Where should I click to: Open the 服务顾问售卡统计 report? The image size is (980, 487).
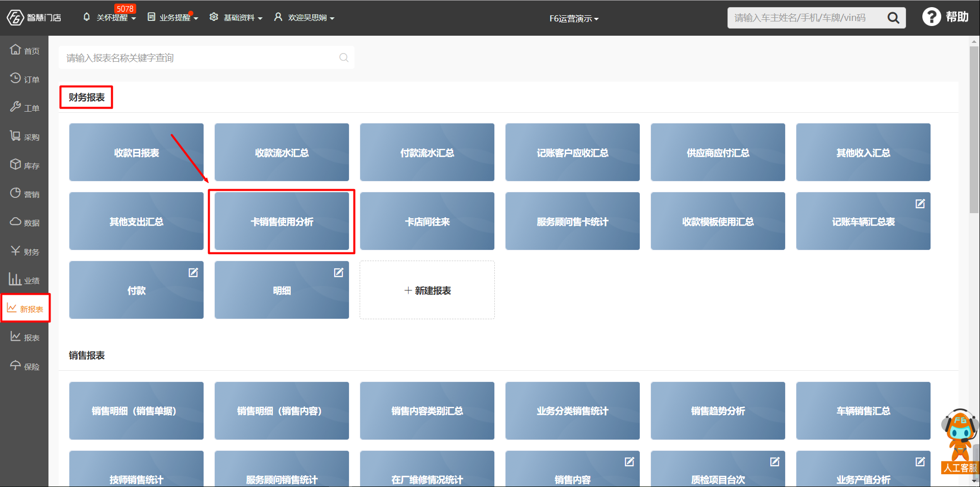[x=572, y=221]
